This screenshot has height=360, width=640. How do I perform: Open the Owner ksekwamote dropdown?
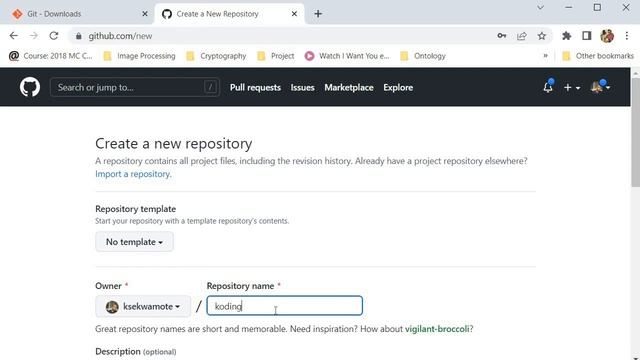point(143,306)
